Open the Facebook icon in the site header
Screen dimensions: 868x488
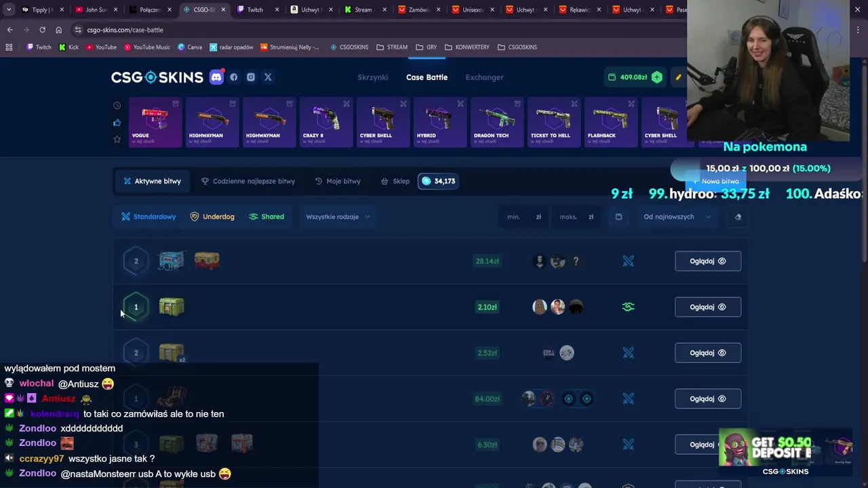pos(234,77)
